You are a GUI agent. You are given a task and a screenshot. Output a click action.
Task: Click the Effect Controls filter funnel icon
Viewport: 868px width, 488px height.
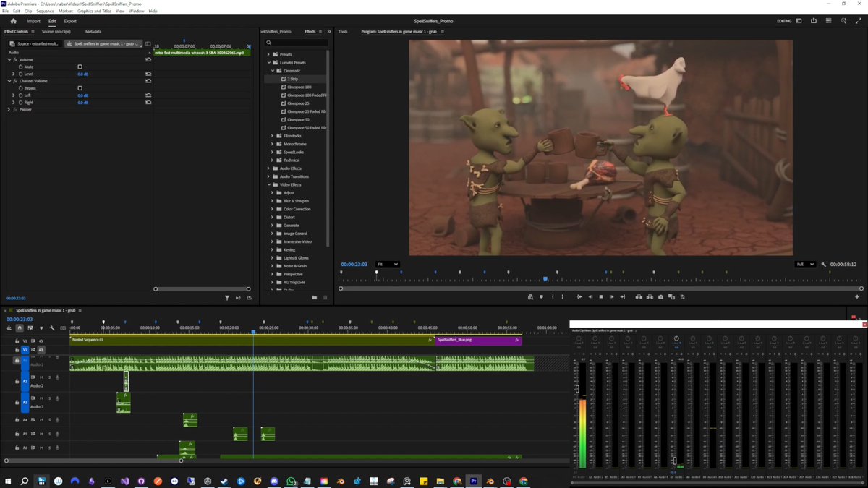227,297
